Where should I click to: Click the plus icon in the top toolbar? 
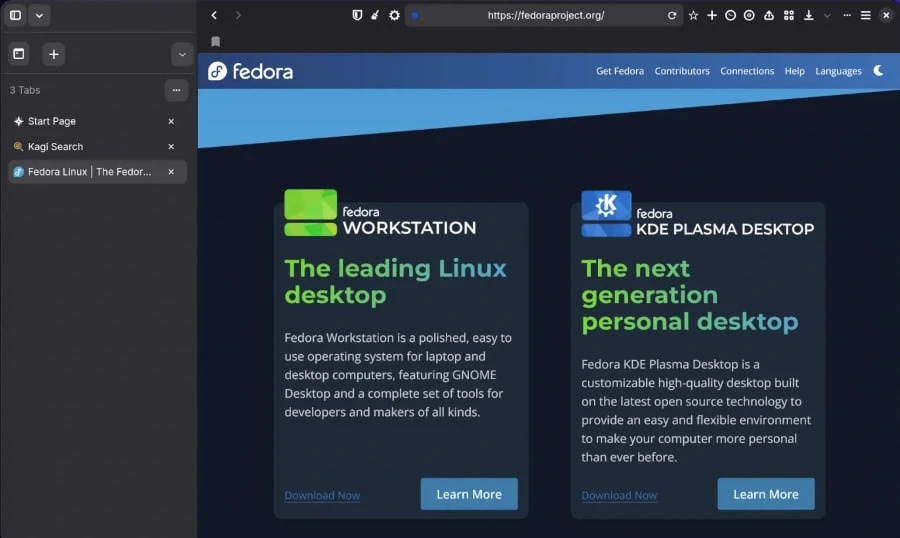point(712,16)
